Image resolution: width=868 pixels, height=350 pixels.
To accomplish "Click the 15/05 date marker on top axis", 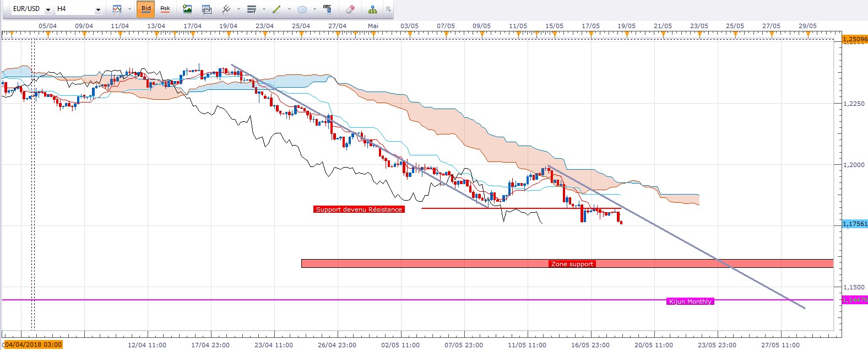I will tap(554, 26).
